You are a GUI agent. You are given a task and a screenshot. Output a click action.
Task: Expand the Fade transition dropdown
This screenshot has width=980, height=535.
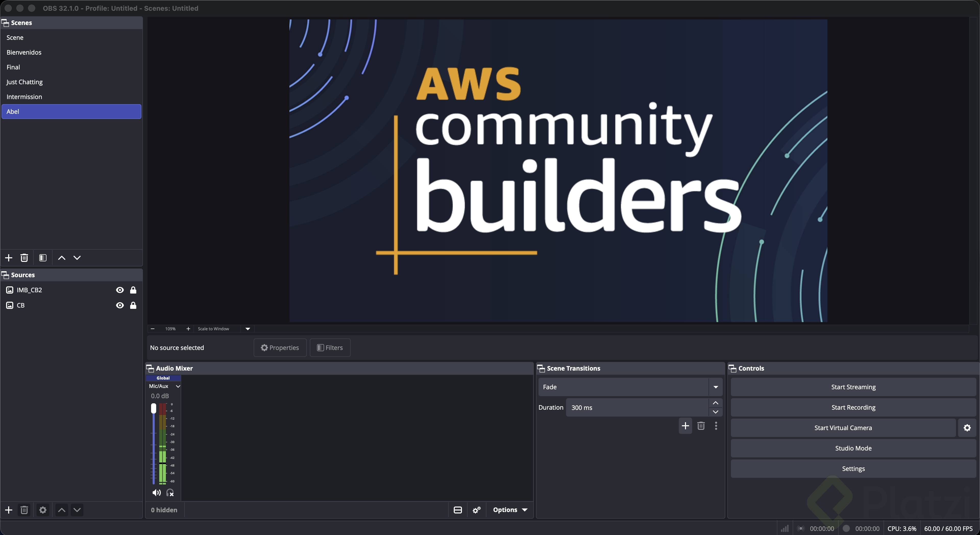(715, 387)
